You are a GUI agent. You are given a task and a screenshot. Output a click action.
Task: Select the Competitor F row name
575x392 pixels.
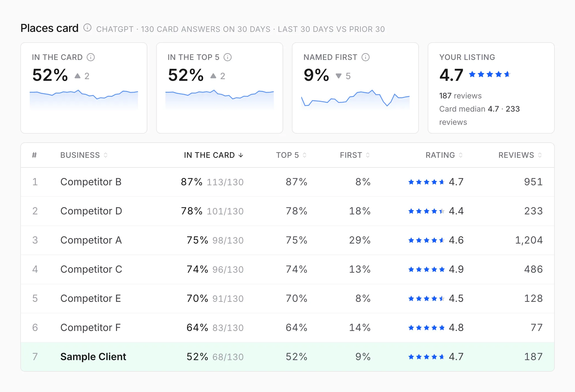90,328
